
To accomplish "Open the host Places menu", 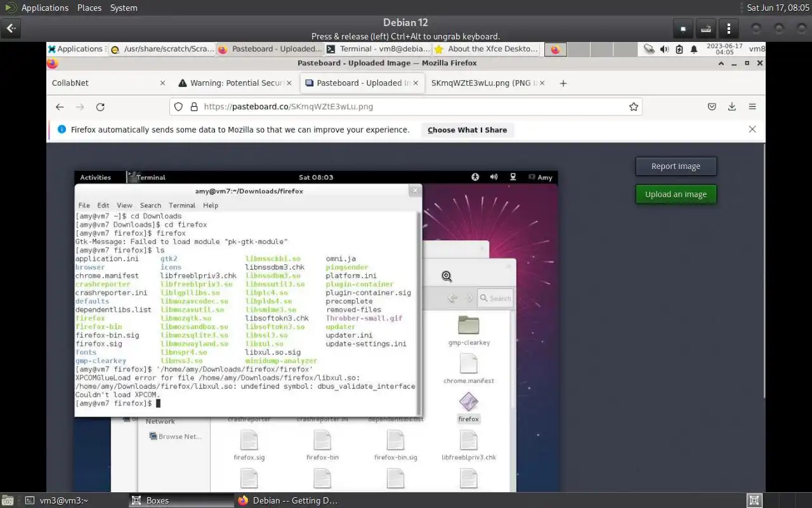I will pos(89,8).
